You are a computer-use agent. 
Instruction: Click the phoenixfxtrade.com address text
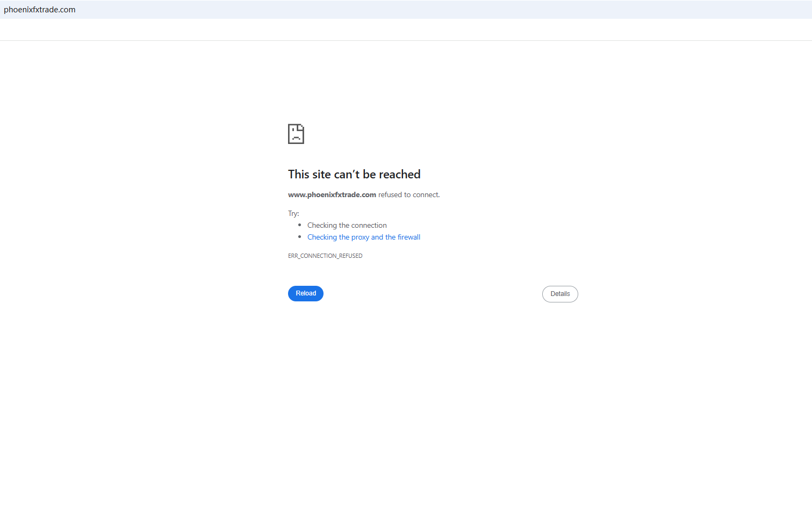point(40,10)
